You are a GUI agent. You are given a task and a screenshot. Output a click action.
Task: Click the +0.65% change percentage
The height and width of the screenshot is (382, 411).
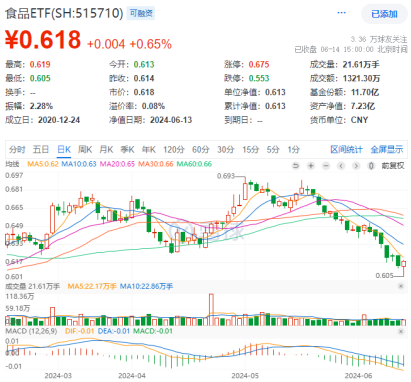[x=150, y=44]
